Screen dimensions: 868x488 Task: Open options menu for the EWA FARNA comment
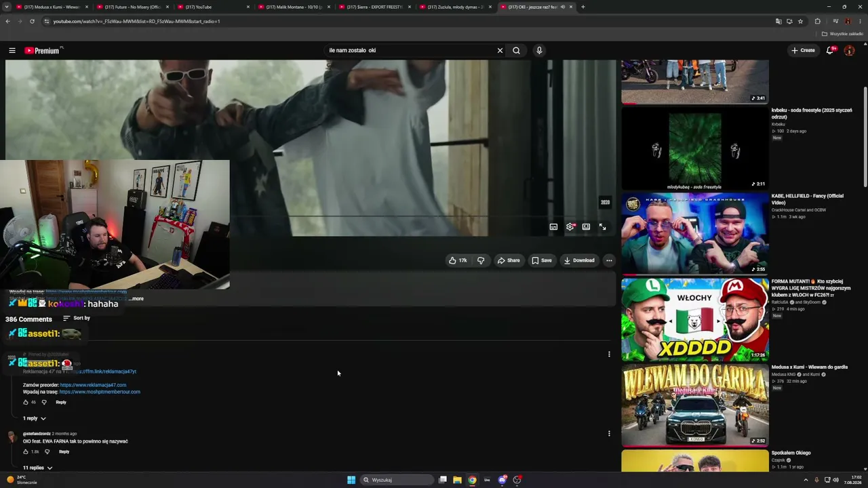(609, 433)
